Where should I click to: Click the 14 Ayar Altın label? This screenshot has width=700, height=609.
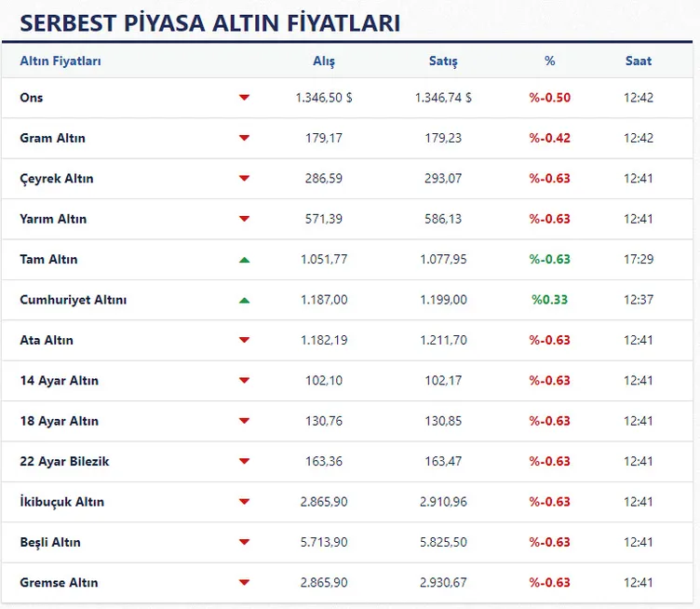[x=59, y=381]
